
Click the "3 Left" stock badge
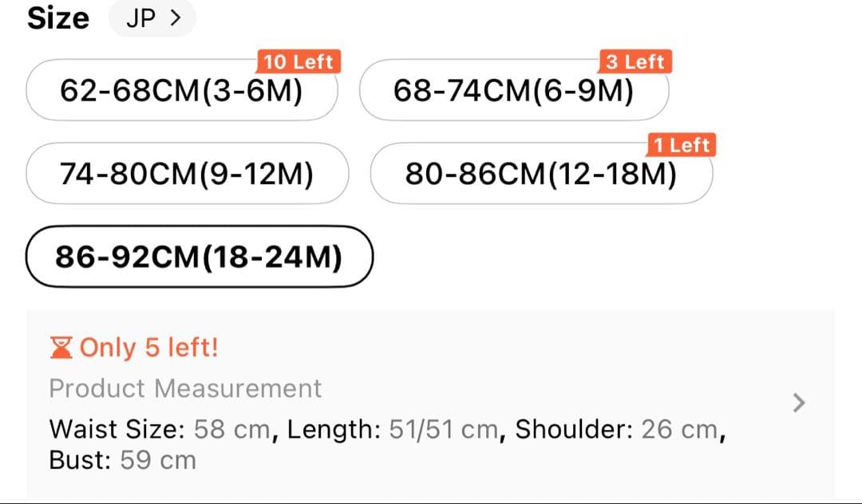[635, 62]
